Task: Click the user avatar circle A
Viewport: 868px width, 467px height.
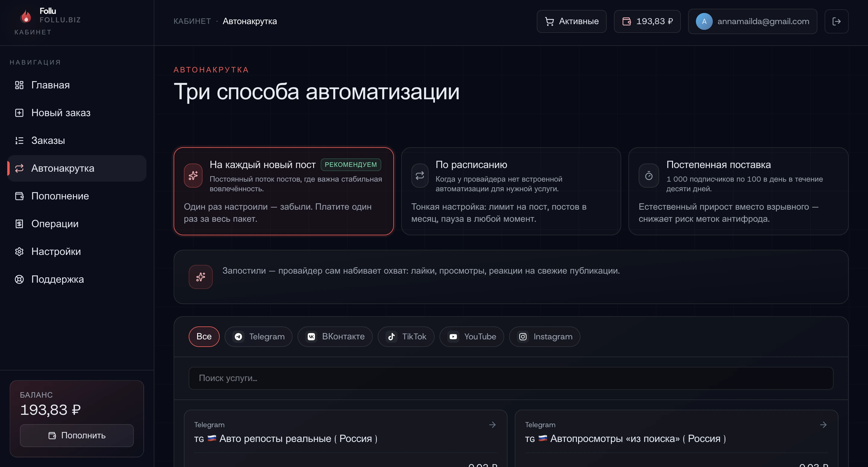Action: (704, 21)
